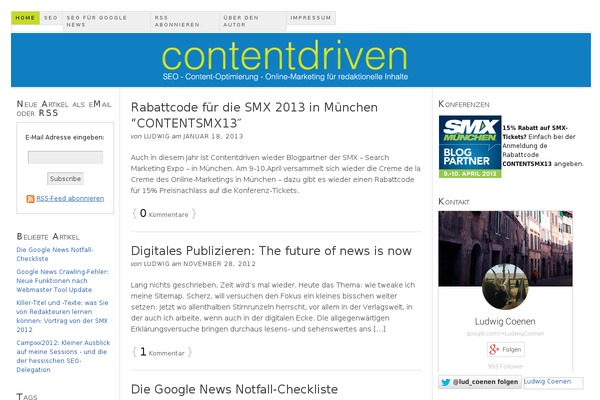
Task: Click the Folgen Google+ button
Action: tap(505, 349)
